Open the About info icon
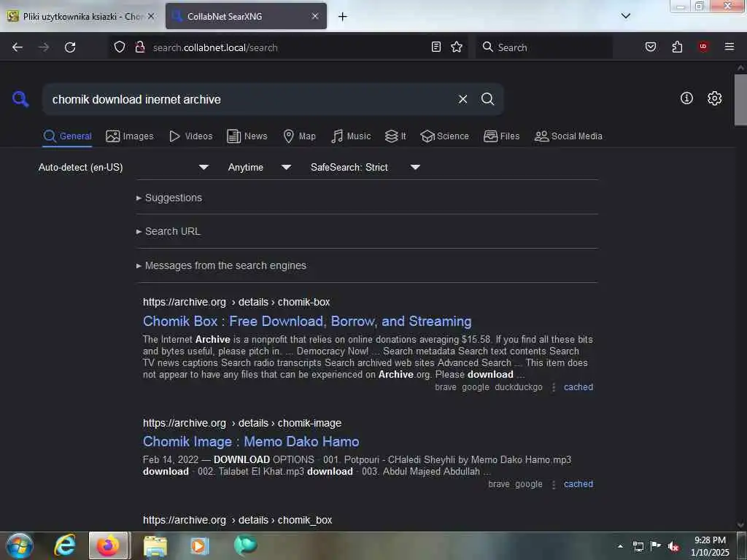Viewport: 747px width, 560px height. (686, 98)
